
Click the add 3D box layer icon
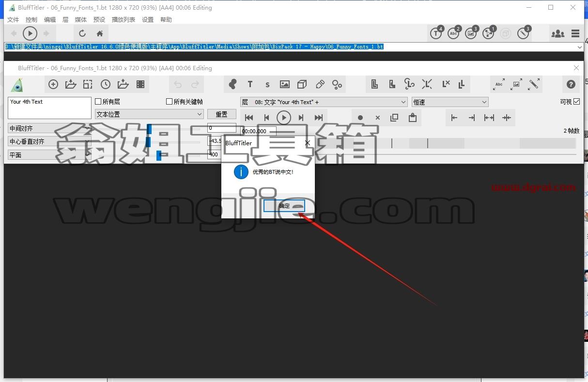302,84
